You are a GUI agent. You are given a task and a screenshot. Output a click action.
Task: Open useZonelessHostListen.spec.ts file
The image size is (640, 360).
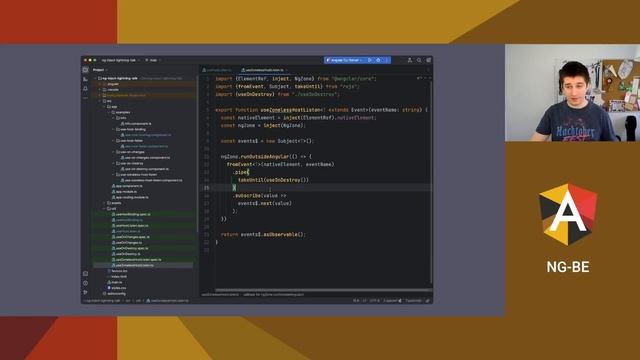[x=138, y=260]
